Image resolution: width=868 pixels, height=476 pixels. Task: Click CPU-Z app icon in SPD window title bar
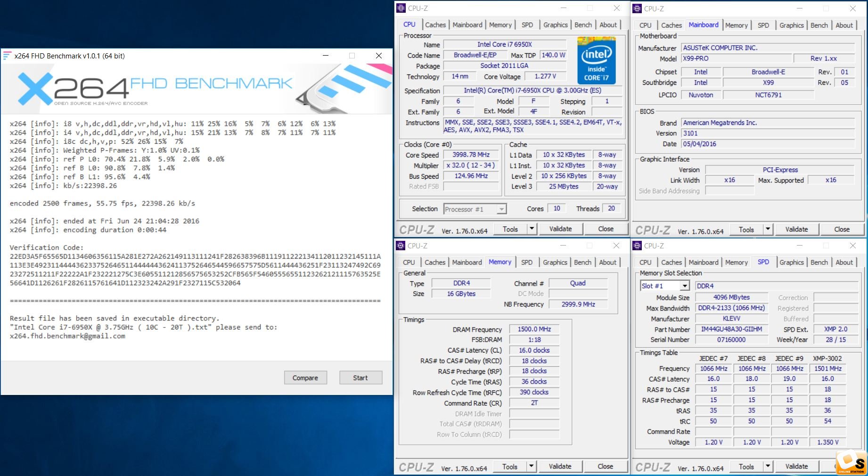[x=637, y=246]
